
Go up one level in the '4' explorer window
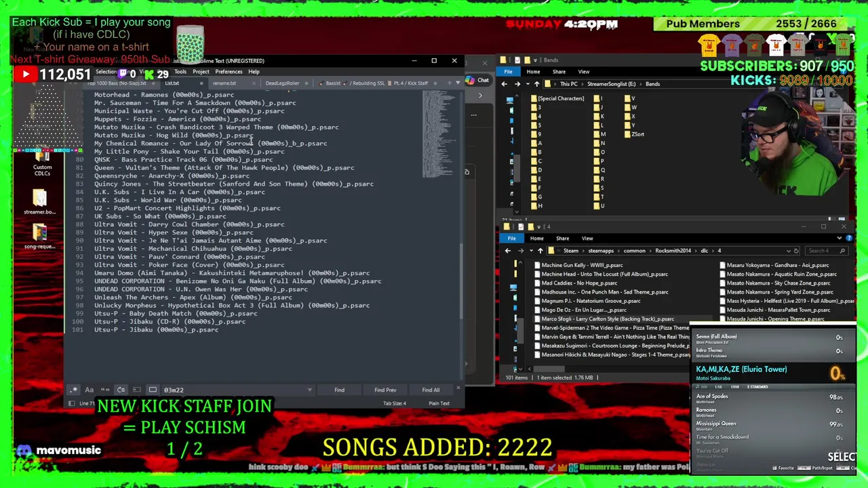pyautogui.click(x=540, y=251)
